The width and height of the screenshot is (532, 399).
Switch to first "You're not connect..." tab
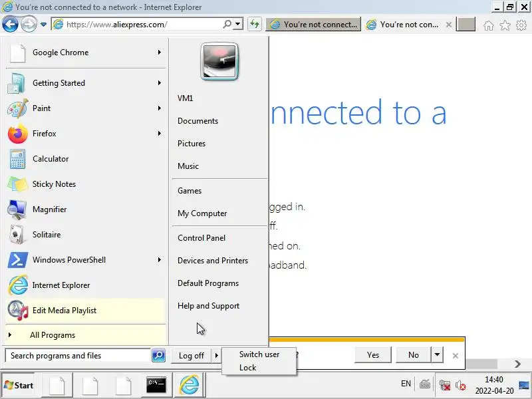click(x=313, y=25)
